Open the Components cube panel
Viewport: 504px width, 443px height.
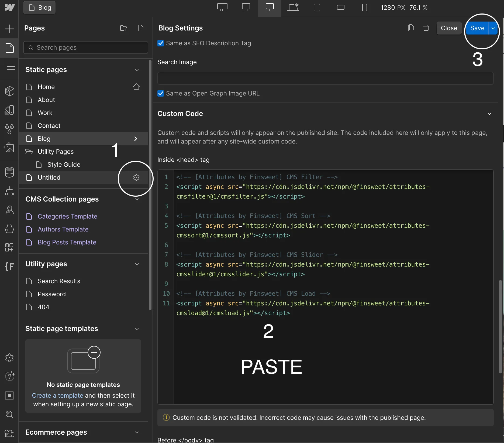coord(9,91)
